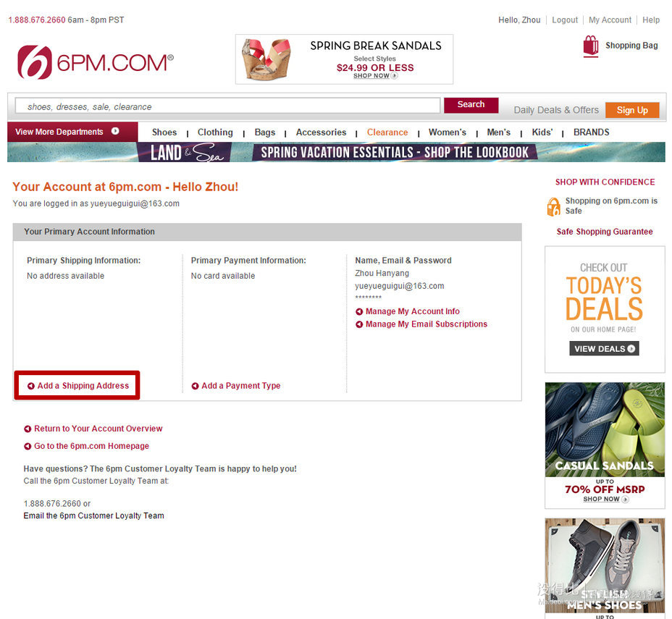
Task: Click SHOP NOW in sandals banner
Action: tap(375, 76)
